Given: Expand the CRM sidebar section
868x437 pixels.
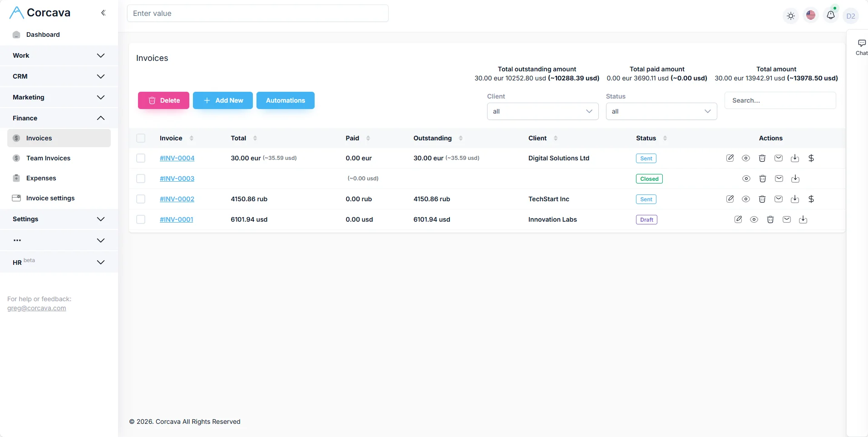Looking at the screenshot, I should tap(59, 76).
